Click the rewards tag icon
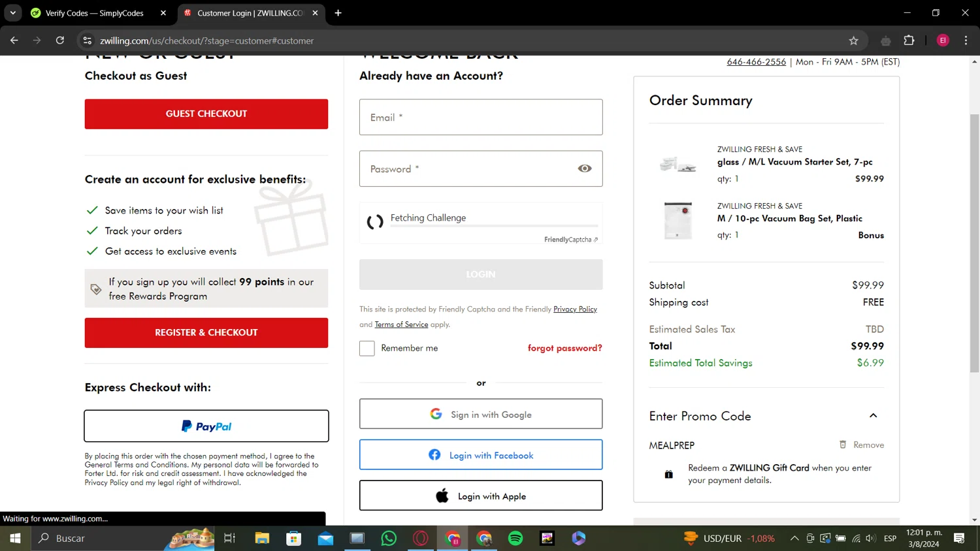This screenshot has height=551, width=980. [96, 289]
